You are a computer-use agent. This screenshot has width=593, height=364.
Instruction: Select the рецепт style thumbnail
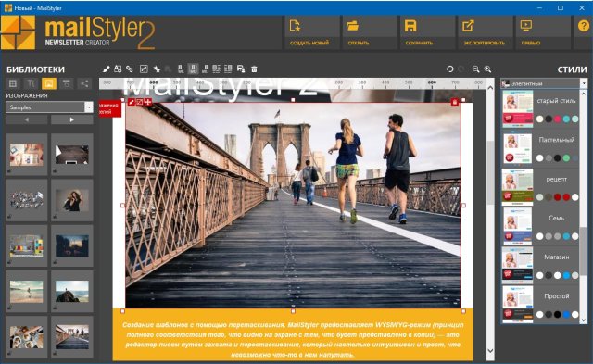click(517, 187)
